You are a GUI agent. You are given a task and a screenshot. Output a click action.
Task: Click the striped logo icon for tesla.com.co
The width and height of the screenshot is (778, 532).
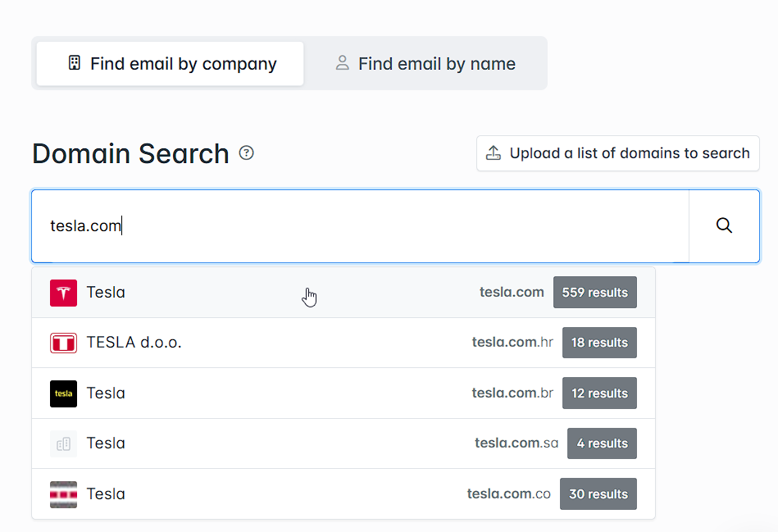point(63,494)
